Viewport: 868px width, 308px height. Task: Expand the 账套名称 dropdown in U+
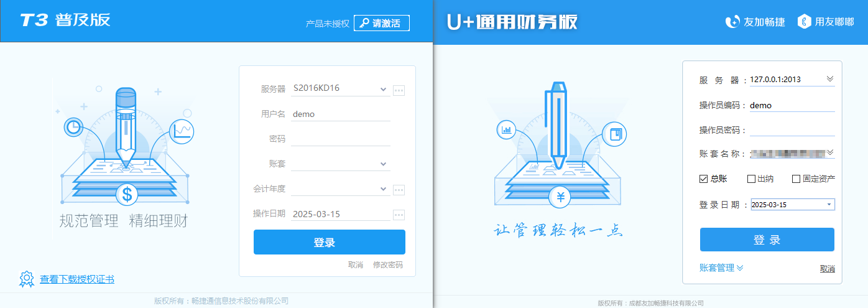[x=829, y=152]
